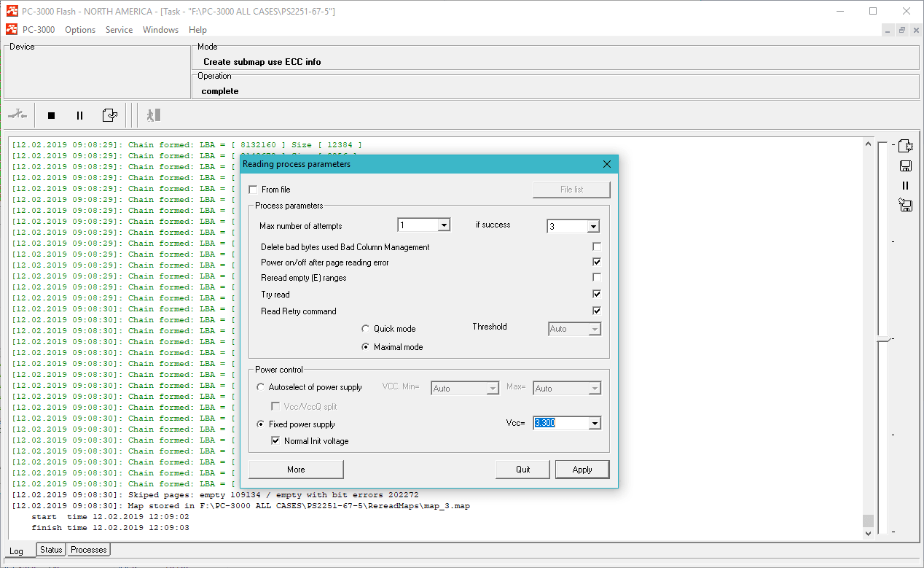
Task: Switch to the Log tab
Action: click(16, 551)
